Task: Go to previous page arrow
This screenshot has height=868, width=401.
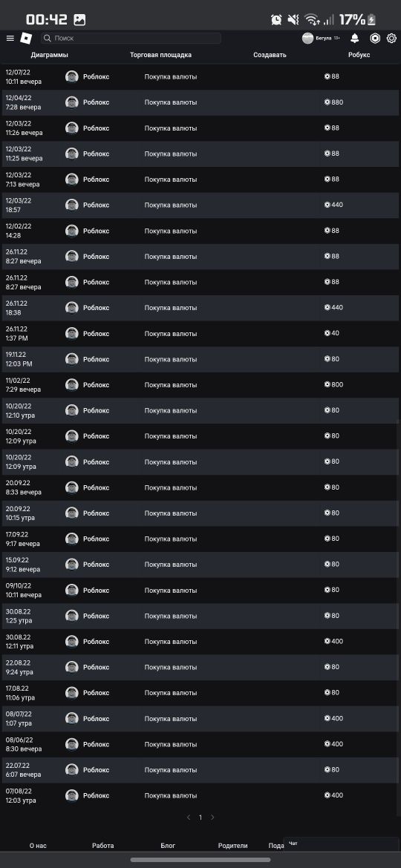Action: click(x=189, y=817)
